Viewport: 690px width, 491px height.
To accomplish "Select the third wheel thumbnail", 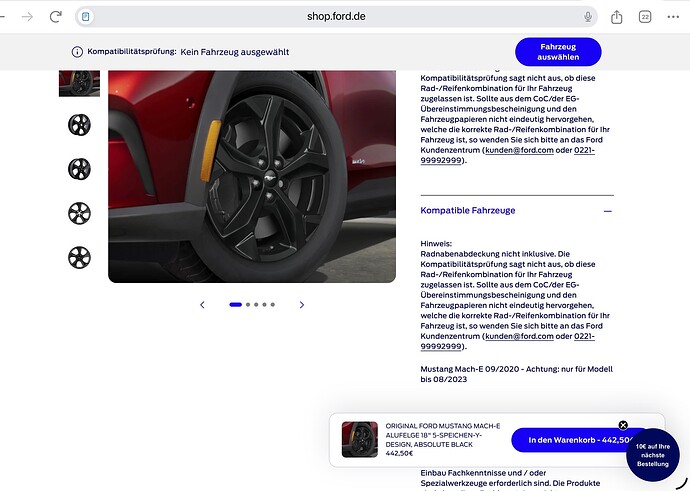I will click(x=79, y=169).
